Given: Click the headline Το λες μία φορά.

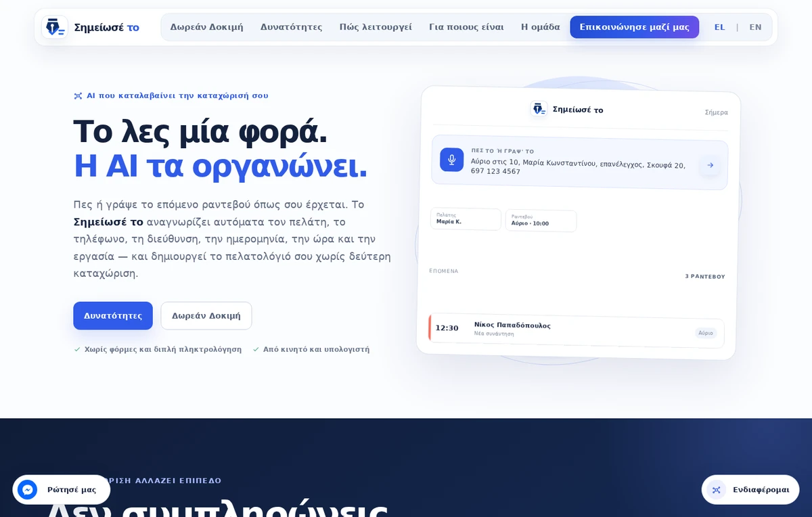Looking at the screenshot, I should point(200,131).
